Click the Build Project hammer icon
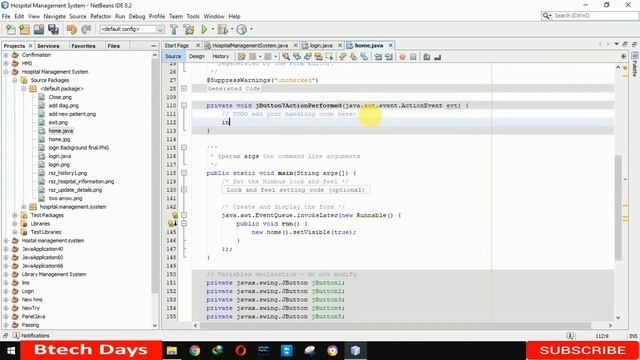The width and height of the screenshot is (640, 360). [x=174, y=29]
